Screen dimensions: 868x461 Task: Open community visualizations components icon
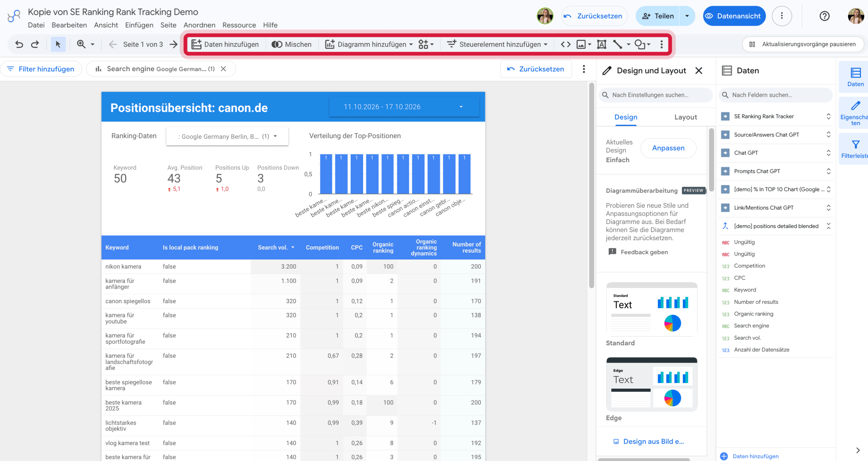tap(426, 44)
